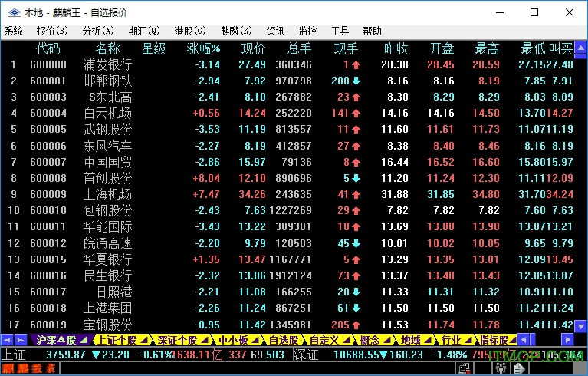588x376 pixels.
Task: Open the 分析(A) menu
Action: (98, 31)
